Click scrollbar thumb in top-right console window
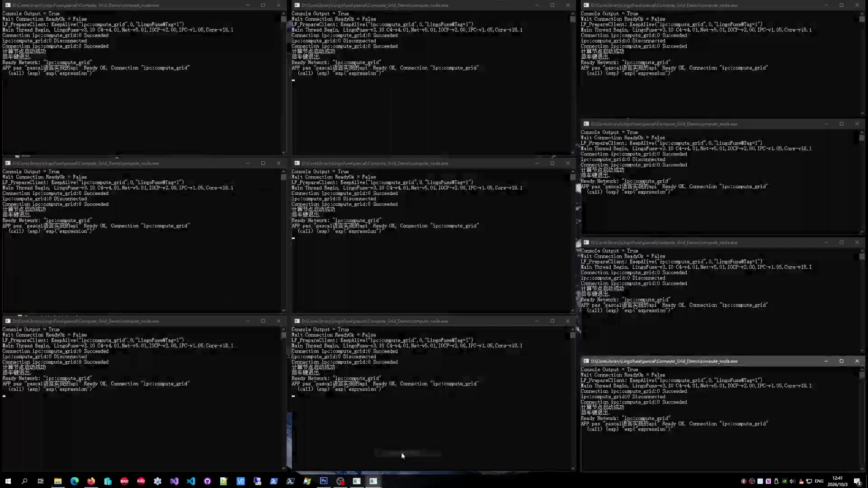This screenshot has width=868, height=488. tap(862, 19)
